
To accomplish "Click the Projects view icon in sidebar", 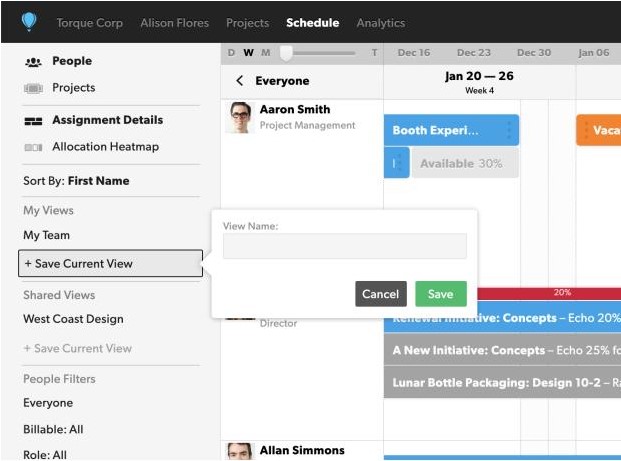I will pyautogui.click(x=33, y=88).
